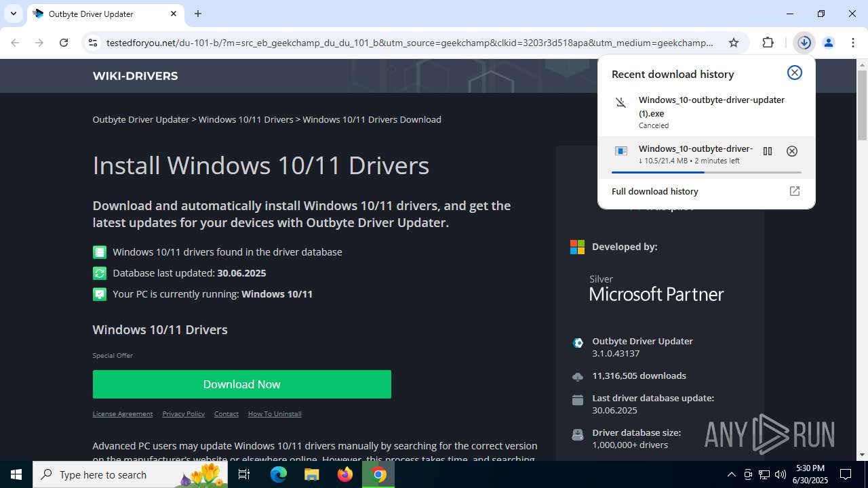This screenshot has width=868, height=488.
Task: Open the Privacy Policy link
Action: (x=183, y=413)
